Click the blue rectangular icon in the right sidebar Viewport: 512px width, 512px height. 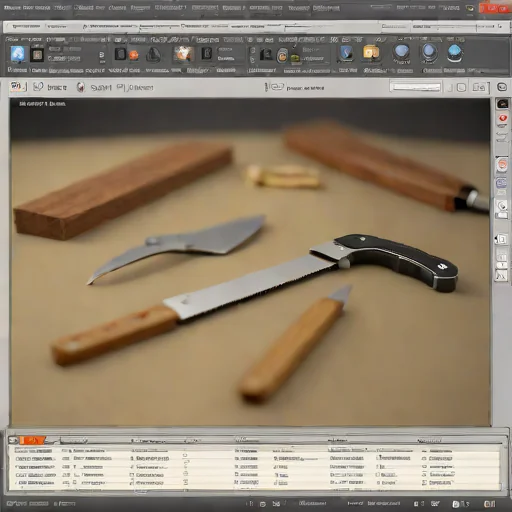tap(501, 183)
